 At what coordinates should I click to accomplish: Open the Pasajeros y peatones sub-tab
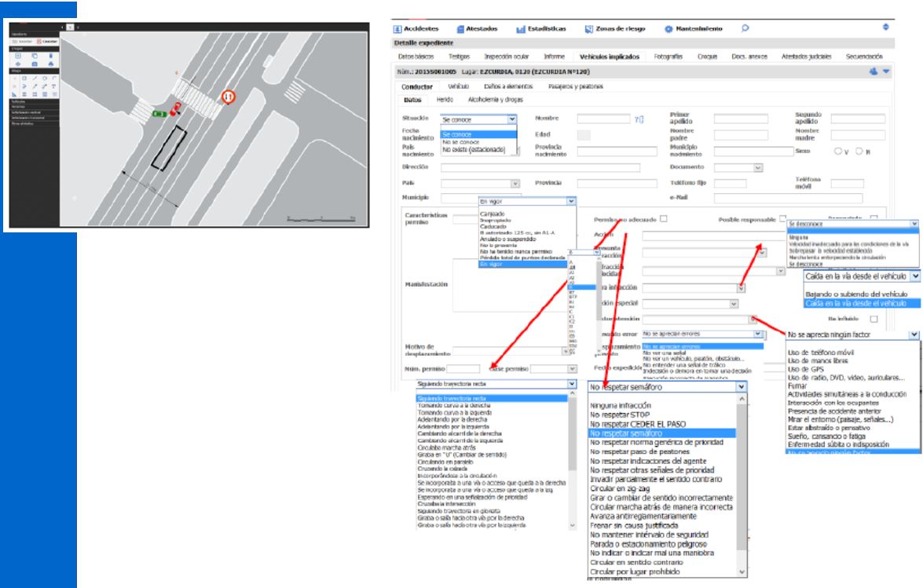[x=576, y=86]
